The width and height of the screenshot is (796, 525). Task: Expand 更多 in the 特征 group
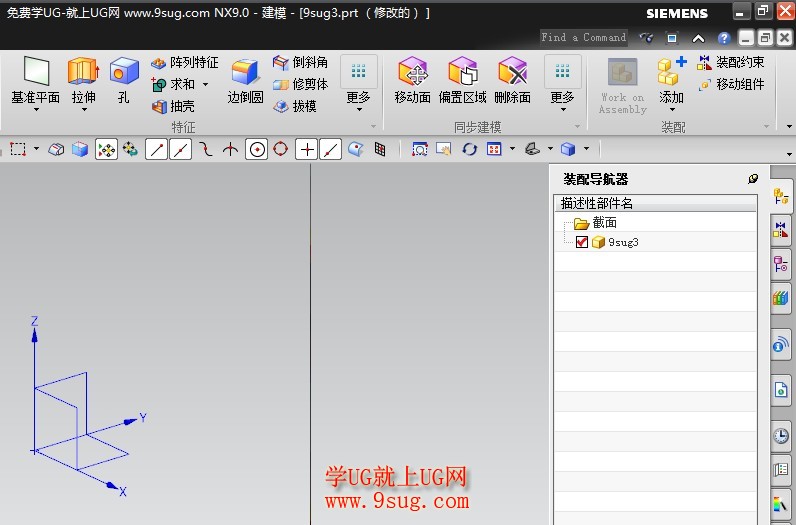[x=359, y=84]
